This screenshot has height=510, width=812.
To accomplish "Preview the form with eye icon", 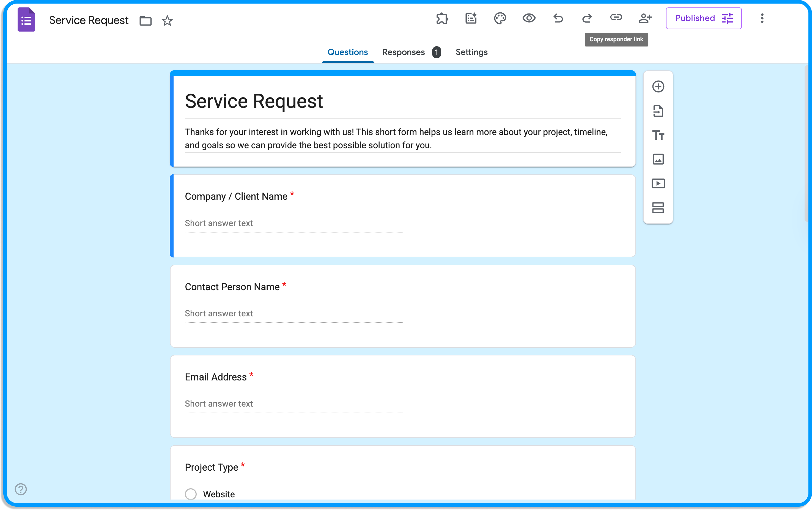I will click(529, 18).
